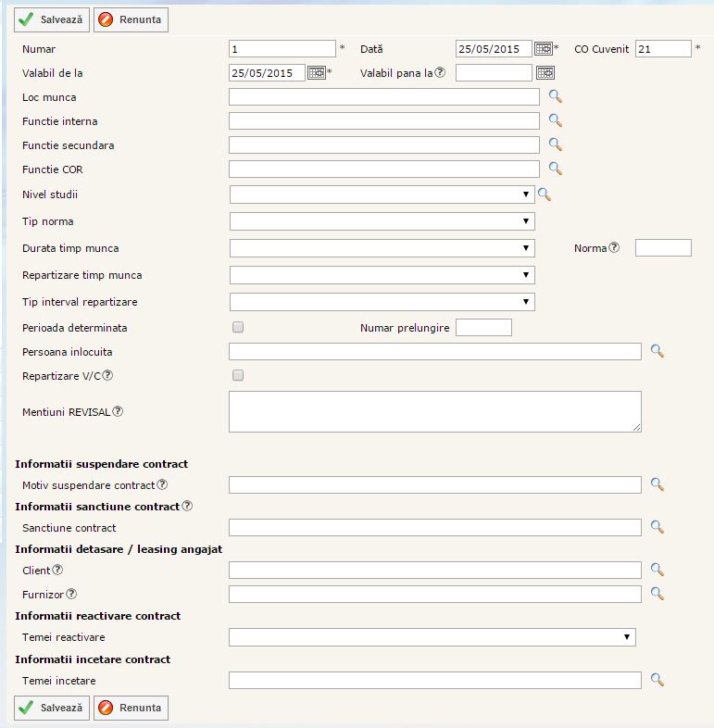The height and width of the screenshot is (728, 714).
Task: Open calendar picker for Valabil pana la
Action: coord(545,73)
